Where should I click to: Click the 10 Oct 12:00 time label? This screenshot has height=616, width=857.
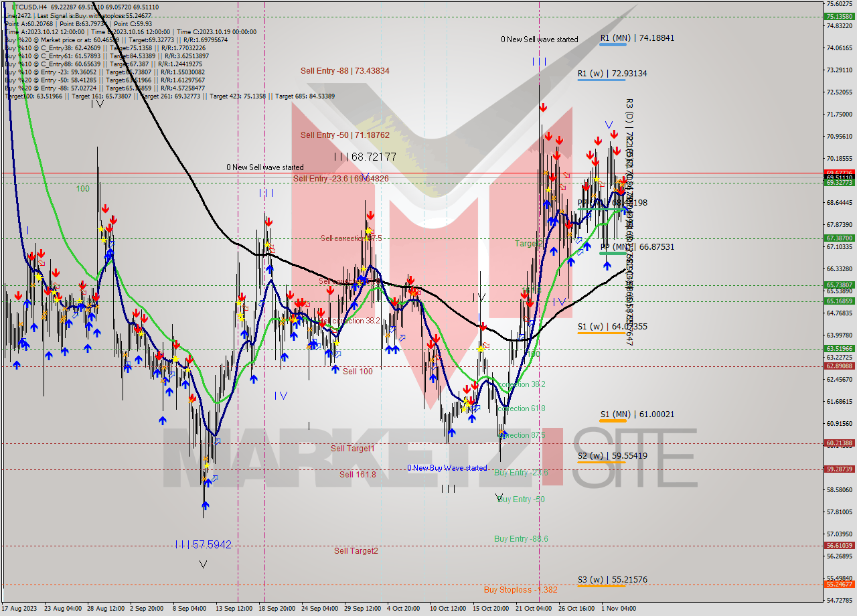coord(449,609)
